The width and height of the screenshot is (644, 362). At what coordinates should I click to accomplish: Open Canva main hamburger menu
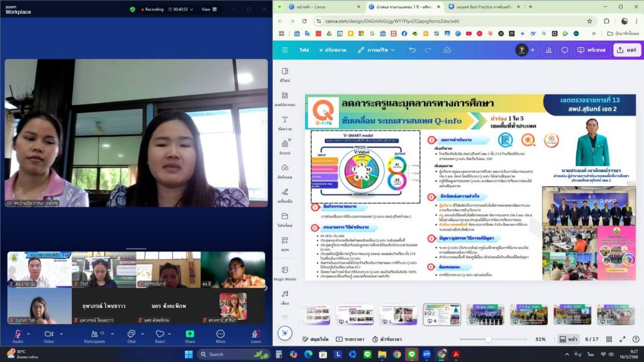coord(285,50)
